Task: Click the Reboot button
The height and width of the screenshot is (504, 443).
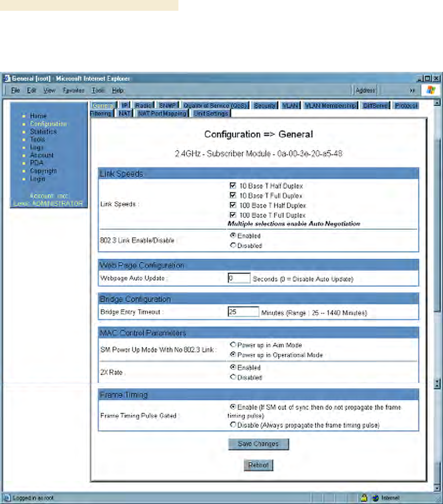Action: coord(258,465)
